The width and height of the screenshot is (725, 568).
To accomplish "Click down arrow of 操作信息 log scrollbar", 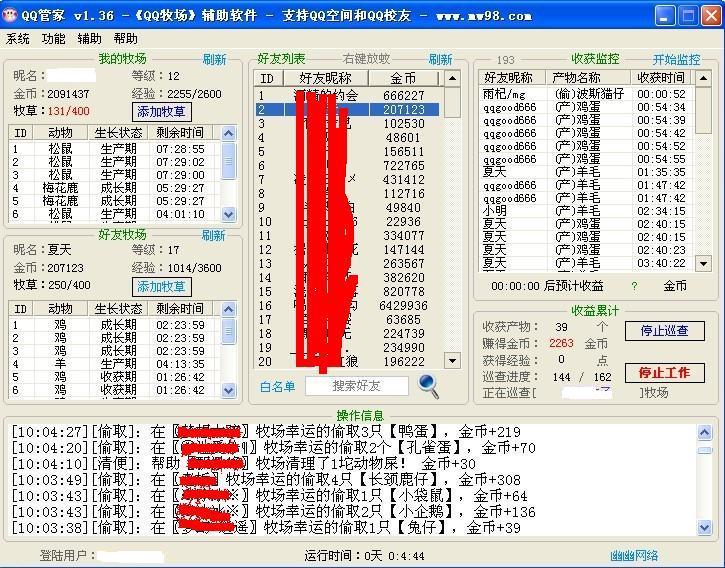I will pyautogui.click(x=705, y=527).
